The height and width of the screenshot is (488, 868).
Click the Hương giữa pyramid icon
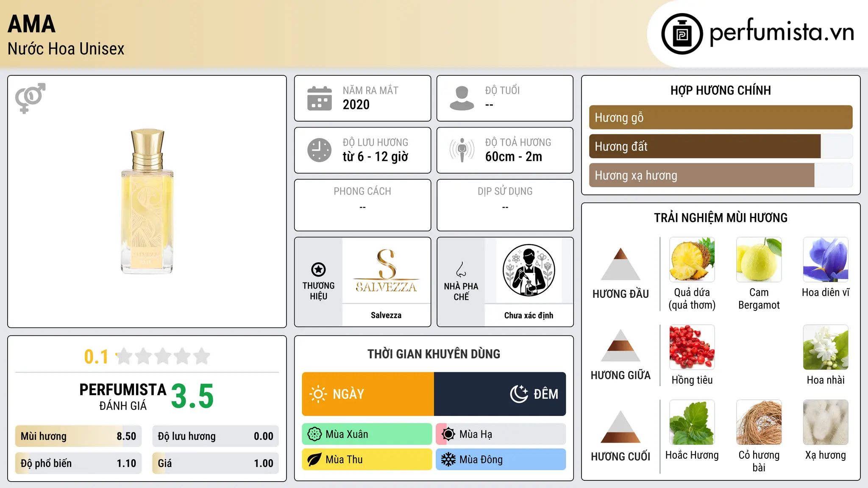(x=620, y=345)
